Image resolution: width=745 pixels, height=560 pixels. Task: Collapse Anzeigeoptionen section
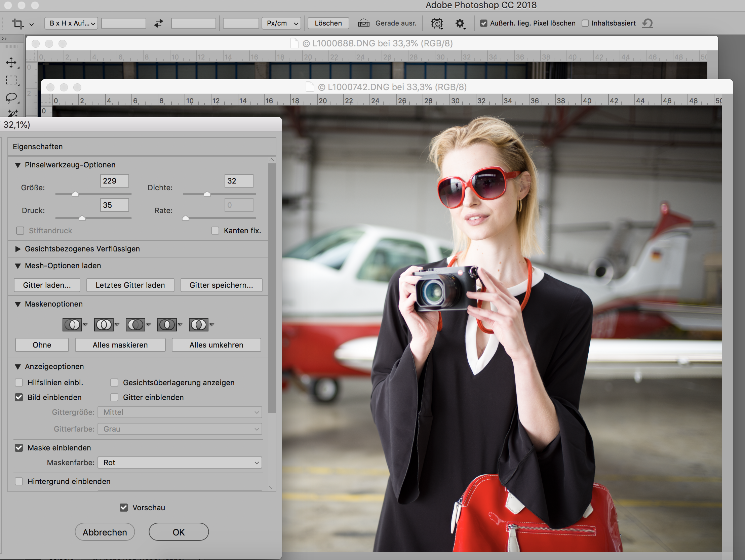18,367
